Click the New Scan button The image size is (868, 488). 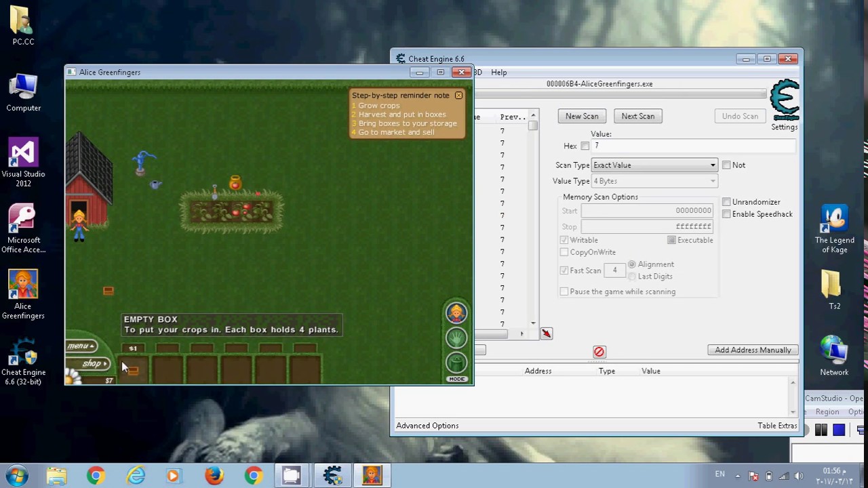click(582, 117)
